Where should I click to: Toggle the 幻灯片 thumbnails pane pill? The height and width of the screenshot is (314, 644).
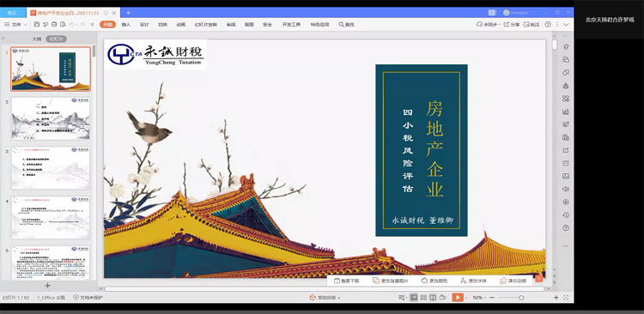(57, 39)
